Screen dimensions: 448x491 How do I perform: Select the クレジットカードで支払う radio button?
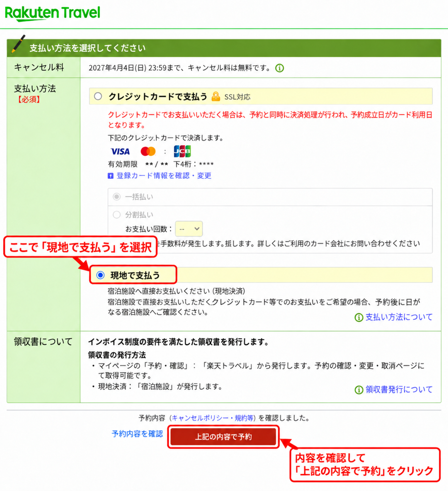click(98, 96)
